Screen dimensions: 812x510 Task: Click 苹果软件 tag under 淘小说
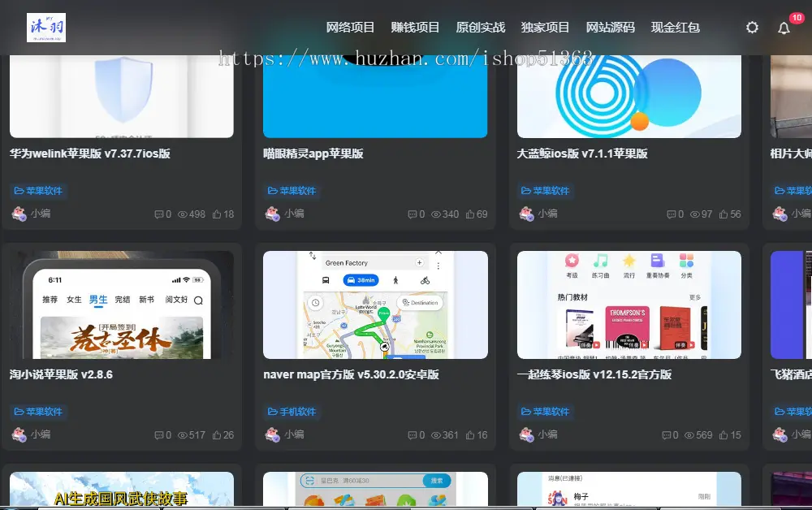(x=38, y=412)
